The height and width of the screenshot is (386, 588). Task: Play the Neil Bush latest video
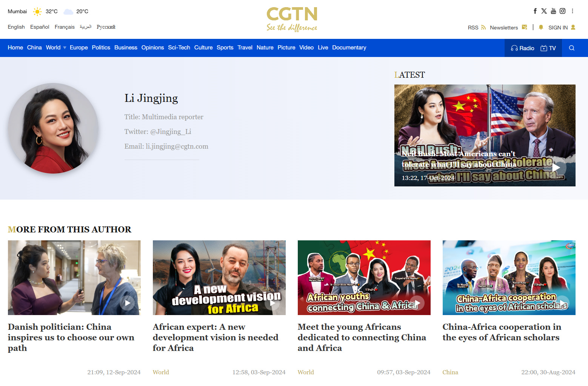coord(556,168)
